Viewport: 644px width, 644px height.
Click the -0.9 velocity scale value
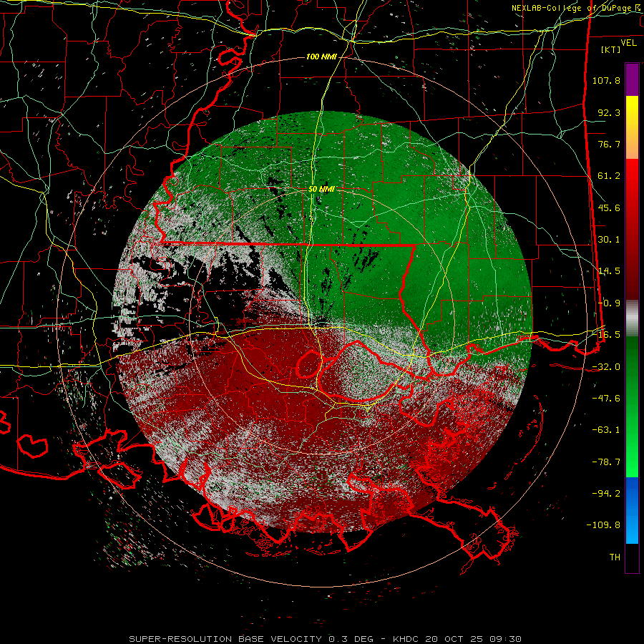[x=609, y=303]
